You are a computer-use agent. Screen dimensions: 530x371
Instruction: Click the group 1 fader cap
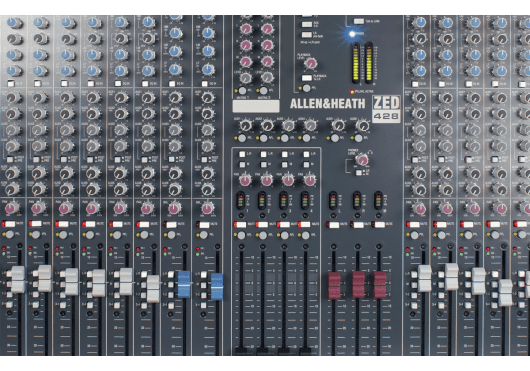(x=241, y=351)
